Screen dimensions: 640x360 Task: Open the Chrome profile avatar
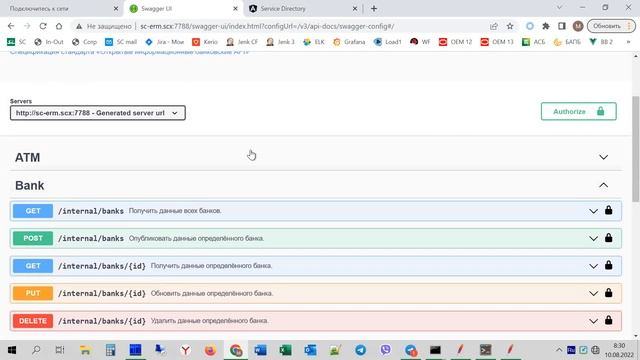(x=578, y=26)
